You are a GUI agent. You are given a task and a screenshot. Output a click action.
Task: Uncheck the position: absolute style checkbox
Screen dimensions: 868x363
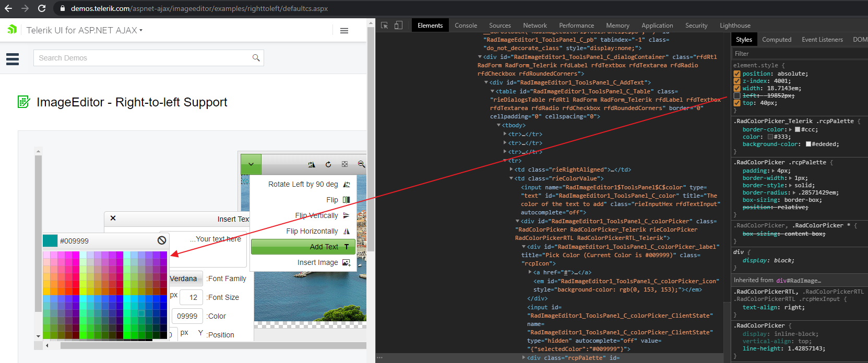tap(737, 74)
